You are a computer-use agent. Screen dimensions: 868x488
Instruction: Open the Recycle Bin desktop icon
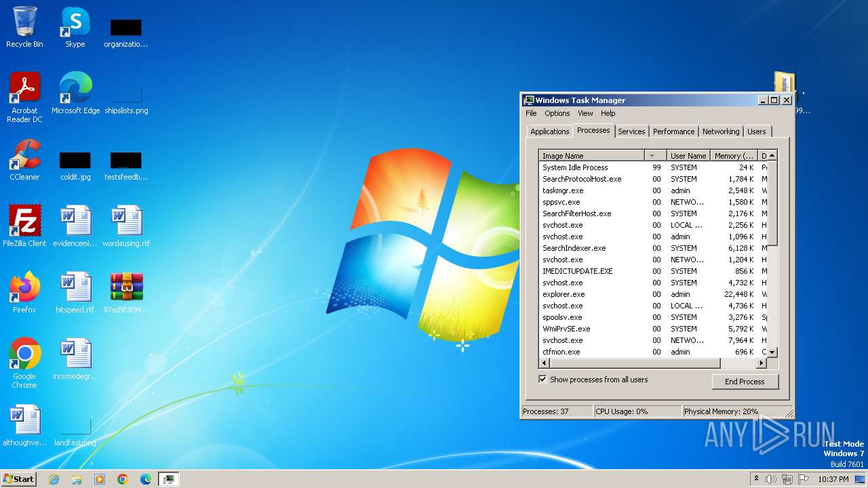tap(24, 27)
